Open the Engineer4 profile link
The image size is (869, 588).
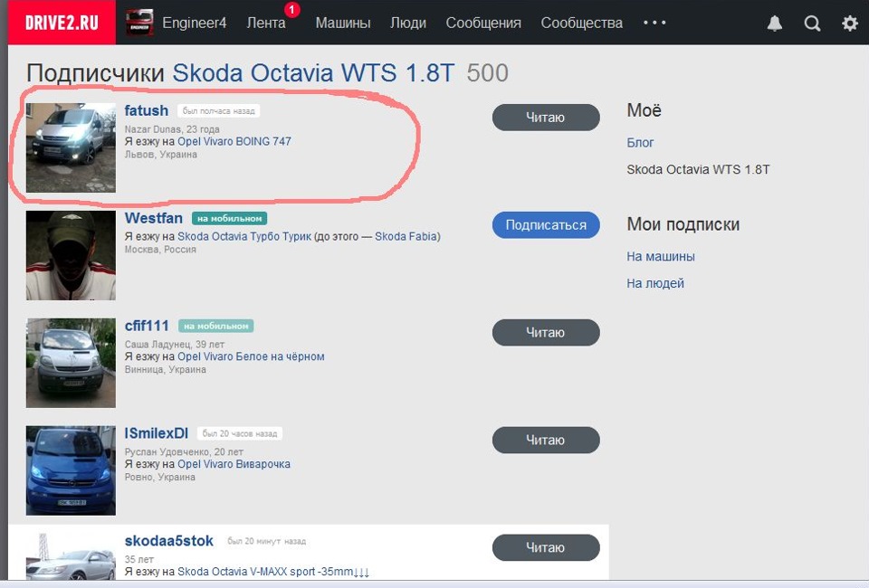click(x=194, y=23)
